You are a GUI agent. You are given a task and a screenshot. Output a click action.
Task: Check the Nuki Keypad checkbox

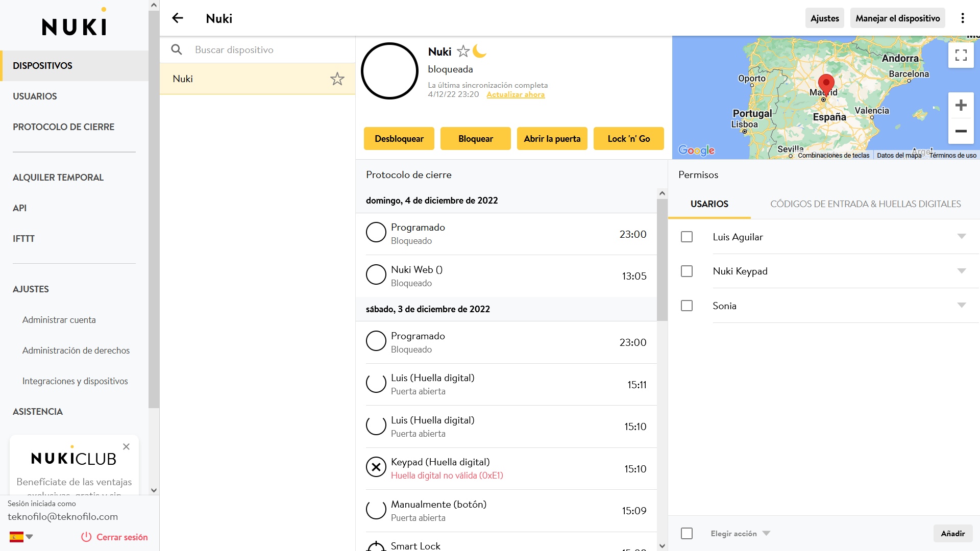(x=687, y=271)
